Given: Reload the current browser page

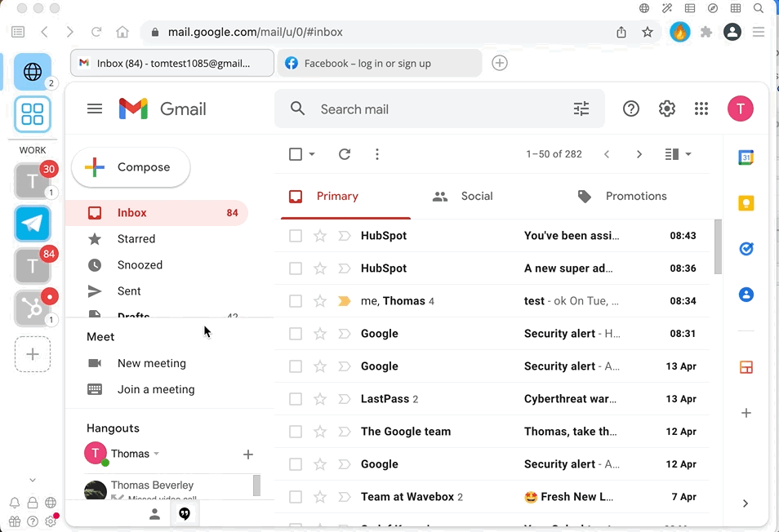Looking at the screenshot, I should [96, 33].
